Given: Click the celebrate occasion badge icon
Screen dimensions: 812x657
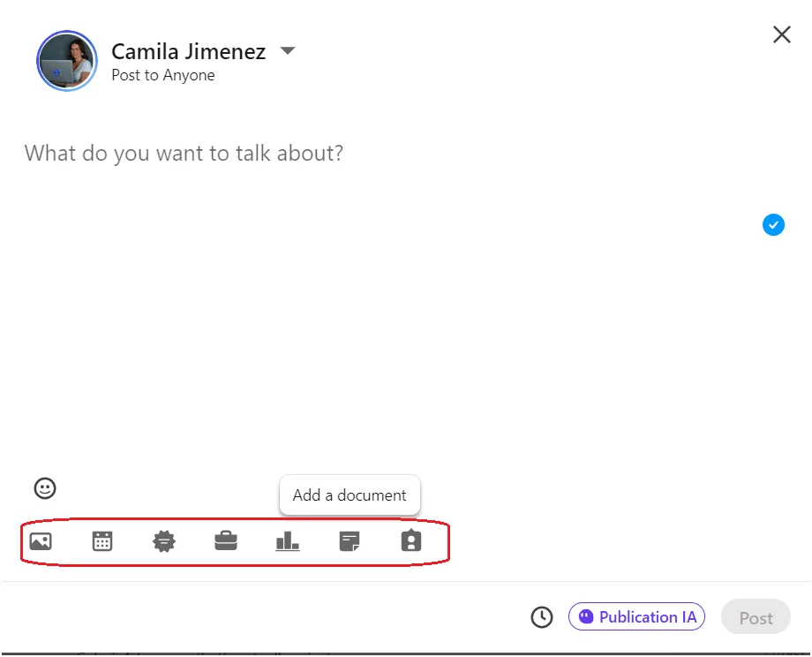Looking at the screenshot, I should [x=164, y=541].
